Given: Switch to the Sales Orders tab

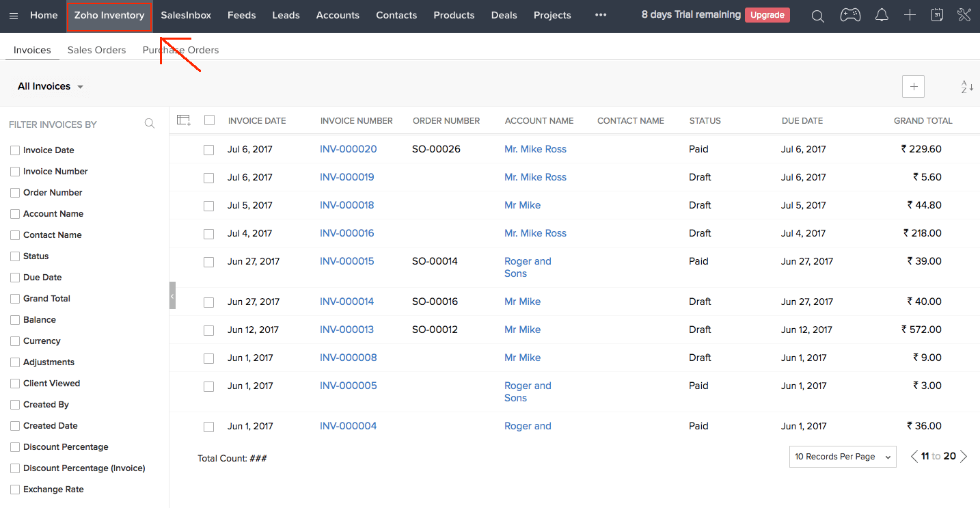Looking at the screenshot, I should point(96,50).
